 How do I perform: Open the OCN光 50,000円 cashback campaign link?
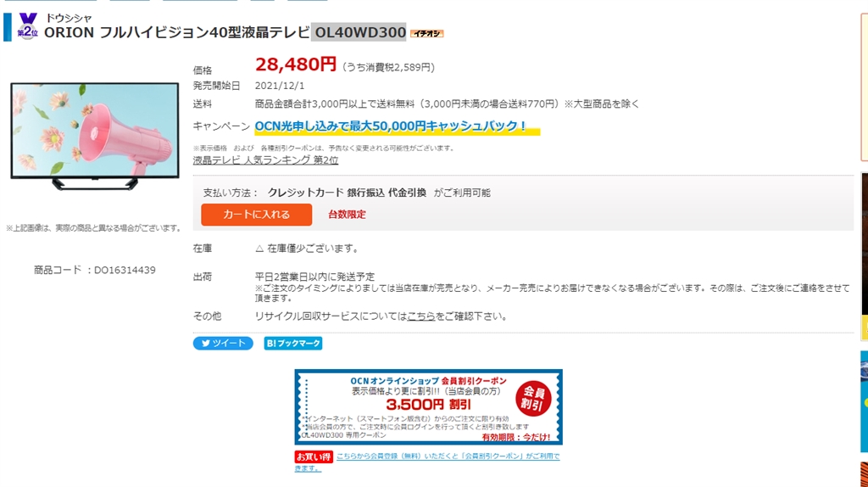click(390, 126)
